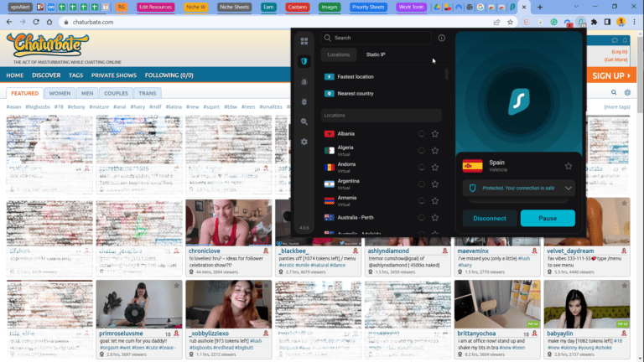Open the Chrome tab search dropdown arrow

coord(576,7)
